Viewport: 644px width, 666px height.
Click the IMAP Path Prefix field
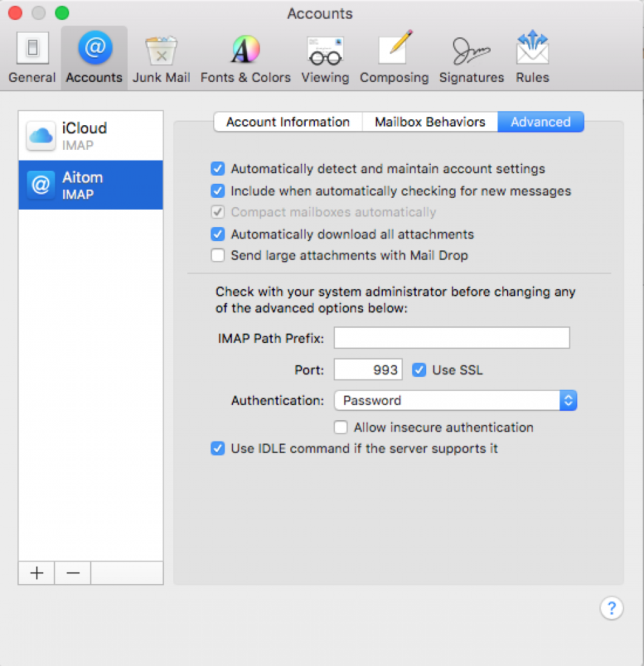click(452, 338)
